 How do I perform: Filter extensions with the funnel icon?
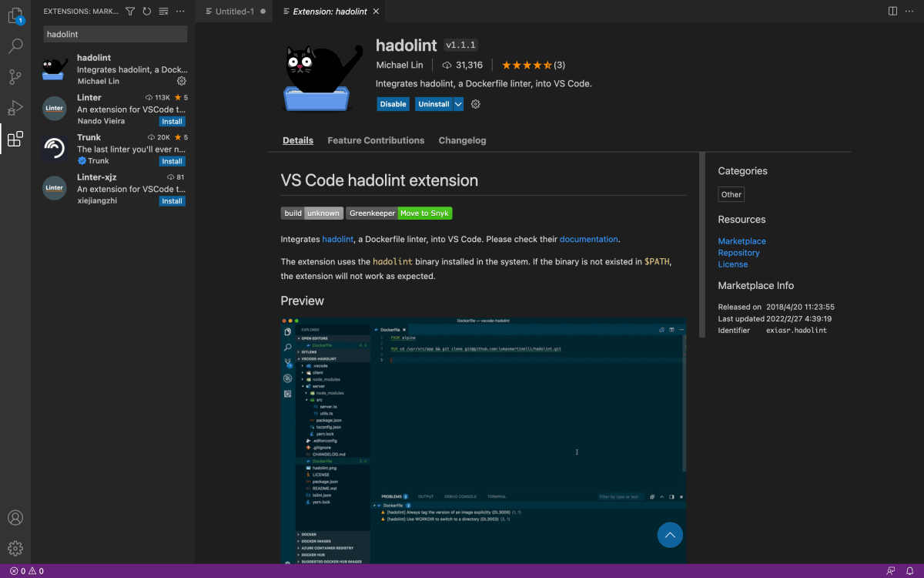coord(130,12)
